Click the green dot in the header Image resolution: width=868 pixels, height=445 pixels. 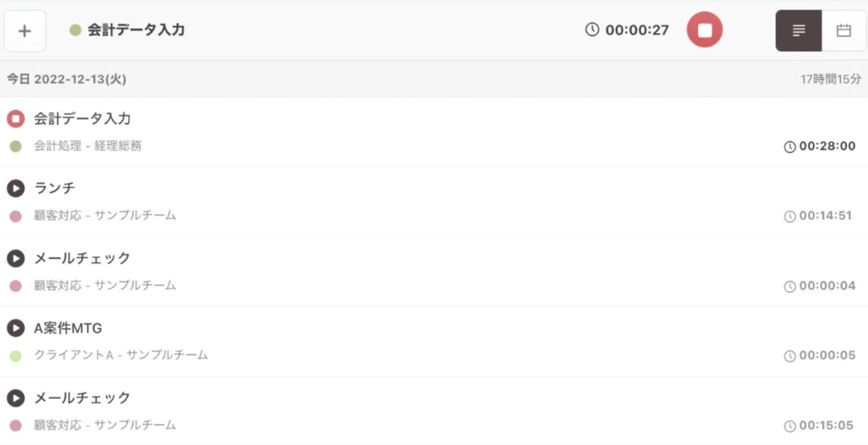(75, 30)
